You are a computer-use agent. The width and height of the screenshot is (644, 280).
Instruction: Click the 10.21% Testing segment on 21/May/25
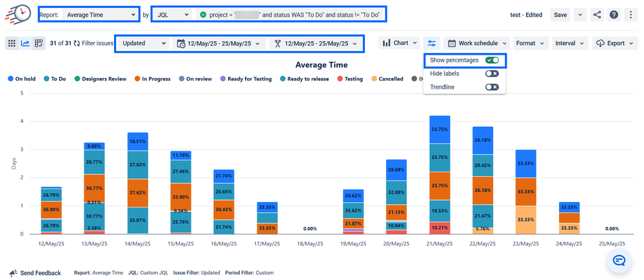point(439,227)
